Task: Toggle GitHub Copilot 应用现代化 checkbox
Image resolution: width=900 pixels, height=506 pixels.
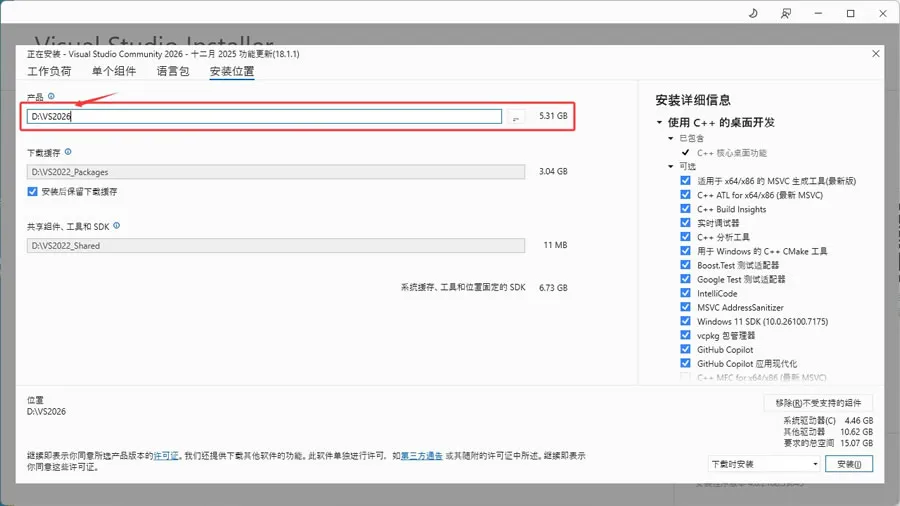Action: pyautogui.click(x=685, y=363)
